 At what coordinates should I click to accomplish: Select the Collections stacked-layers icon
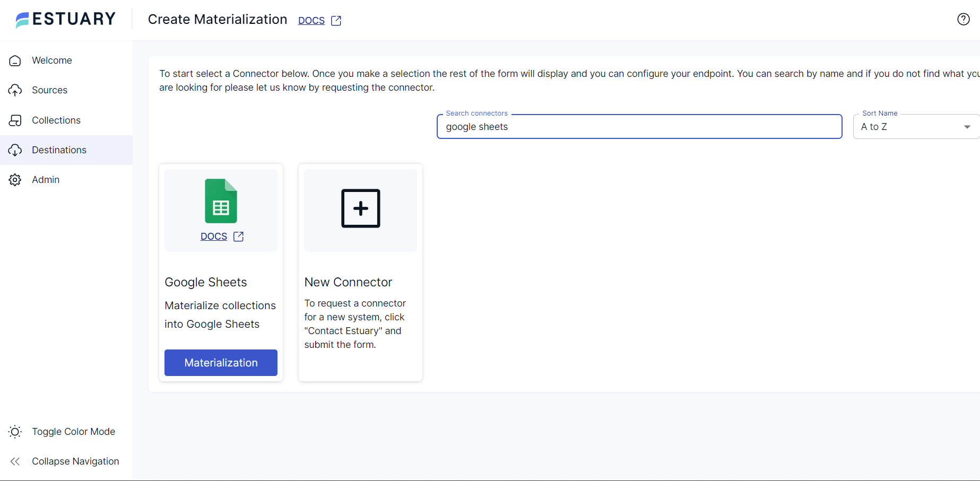point(15,120)
